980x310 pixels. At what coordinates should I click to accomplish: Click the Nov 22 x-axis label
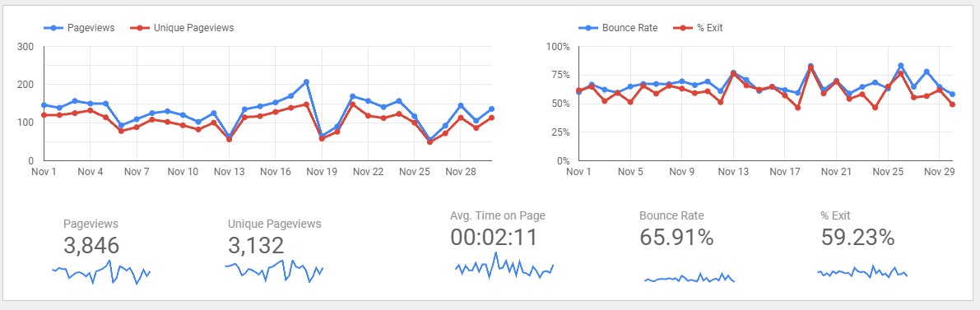point(368,171)
